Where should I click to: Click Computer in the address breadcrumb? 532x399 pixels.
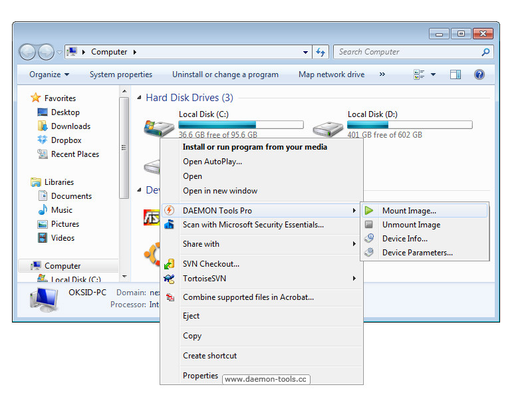tap(109, 52)
